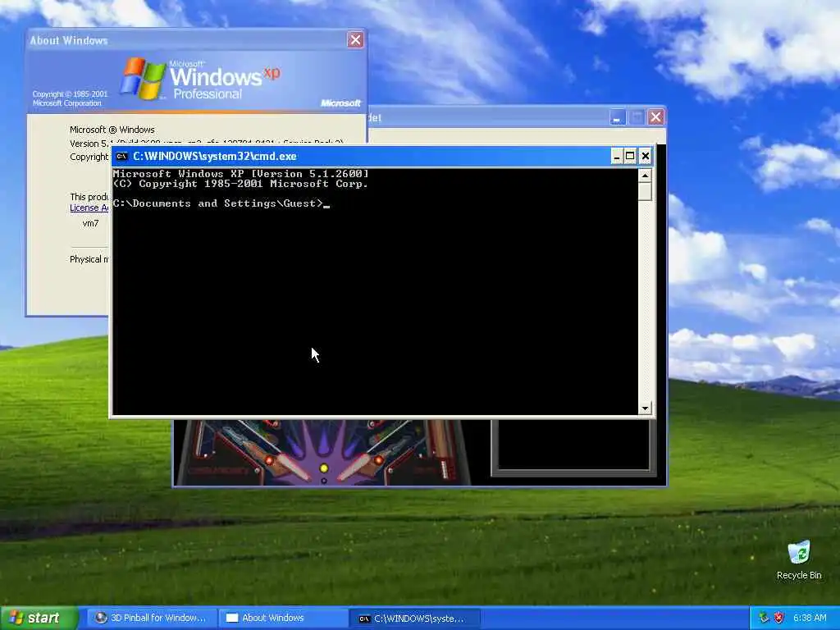
Task: Click the cmd.exe title bar system icon
Action: [x=122, y=157]
